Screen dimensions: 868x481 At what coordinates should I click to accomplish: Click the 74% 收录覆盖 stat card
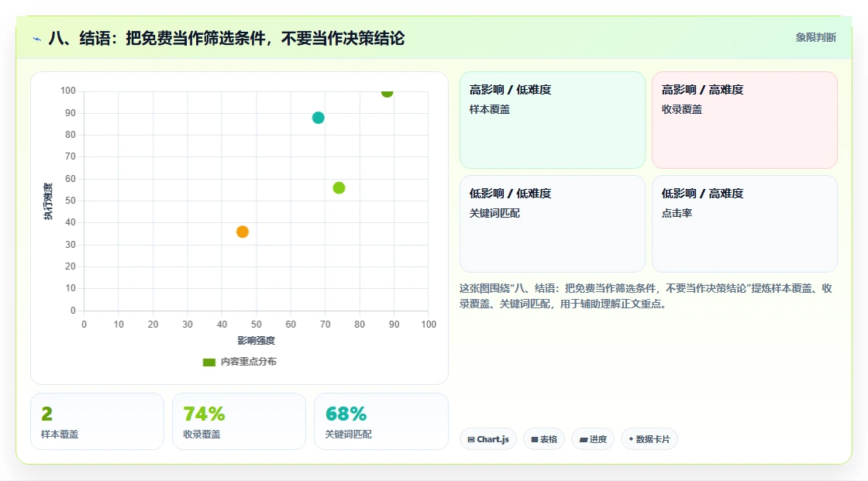coord(239,421)
